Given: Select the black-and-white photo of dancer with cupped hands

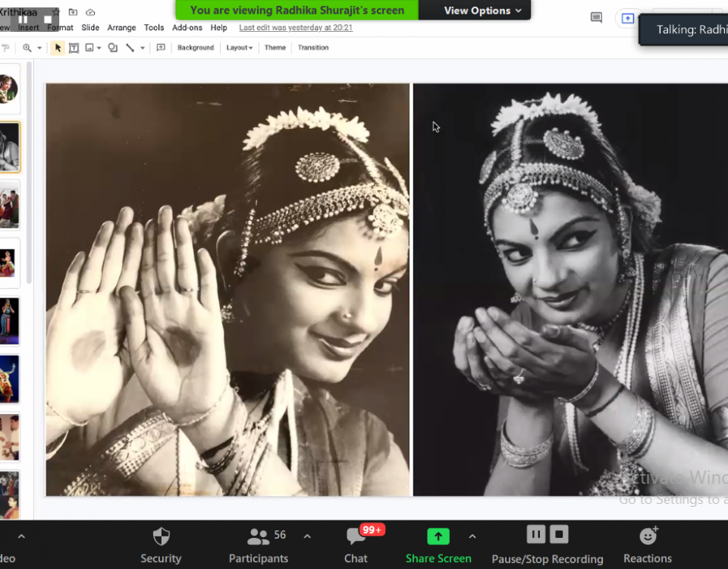Looking at the screenshot, I should coord(570,290).
